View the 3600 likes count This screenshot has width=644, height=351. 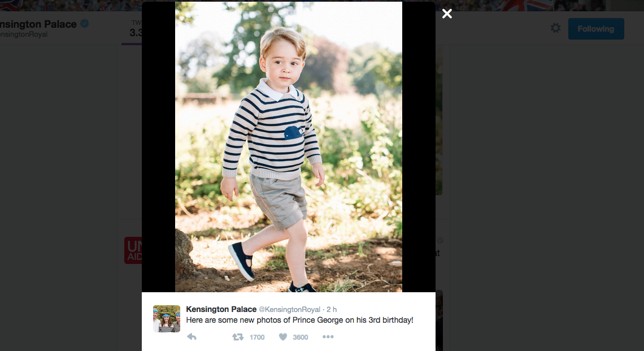click(x=301, y=337)
